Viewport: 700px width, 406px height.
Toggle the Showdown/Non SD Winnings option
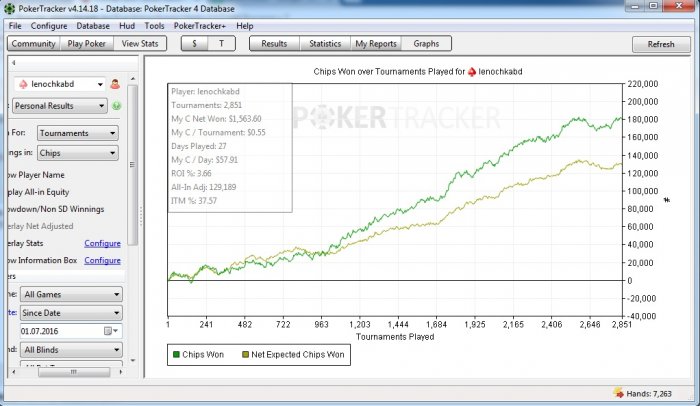tap(56, 209)
